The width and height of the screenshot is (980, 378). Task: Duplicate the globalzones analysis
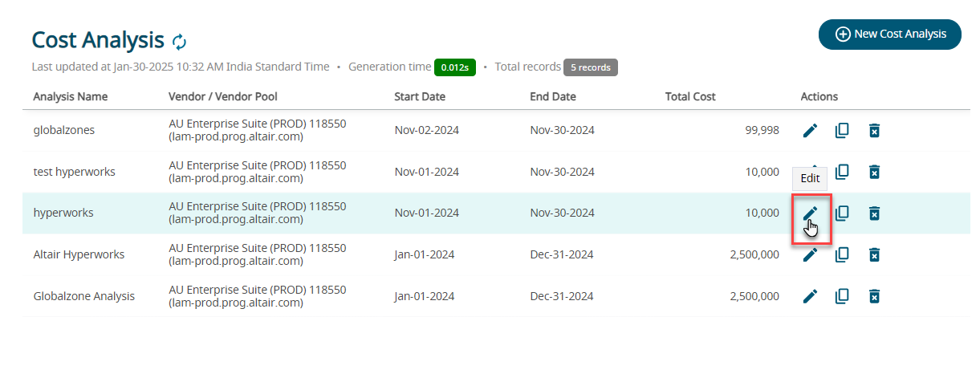(x=842, y=130)
